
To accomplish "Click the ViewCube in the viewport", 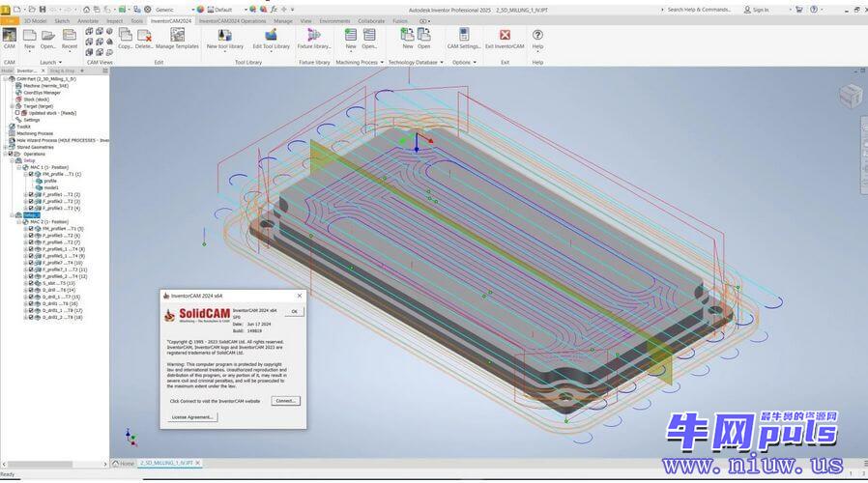I will click(851, 96).
